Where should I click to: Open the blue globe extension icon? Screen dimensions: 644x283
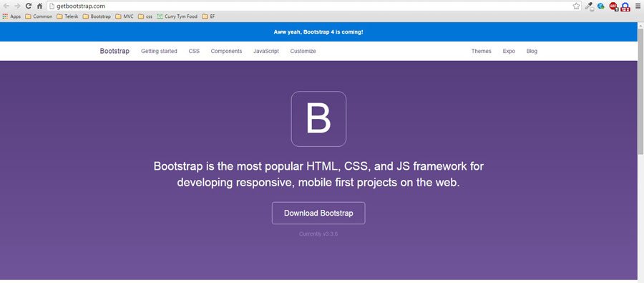[601, 6]
